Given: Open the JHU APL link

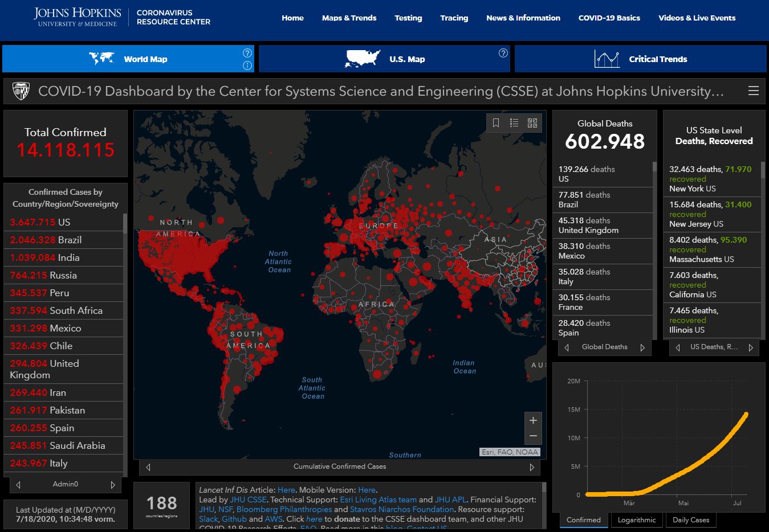Looking at the screenshot, I should tap(450, 500).
